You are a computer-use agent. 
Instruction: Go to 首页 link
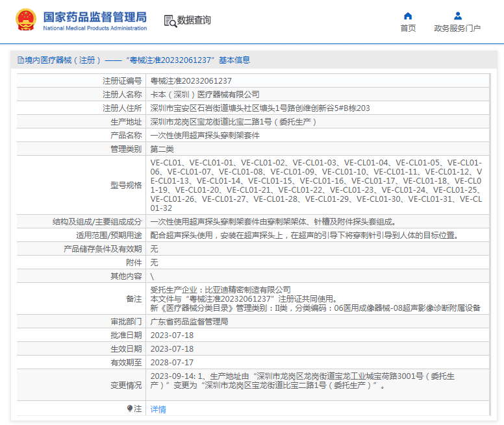408,29
